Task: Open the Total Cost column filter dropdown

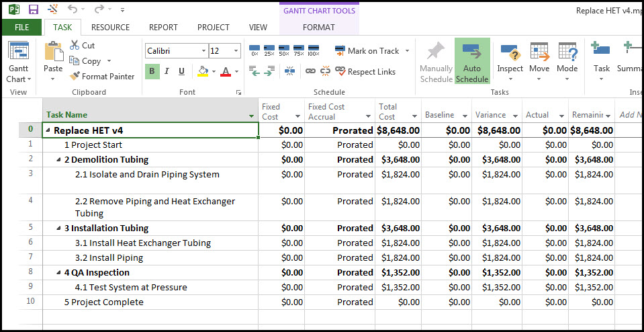Action: 414,117
